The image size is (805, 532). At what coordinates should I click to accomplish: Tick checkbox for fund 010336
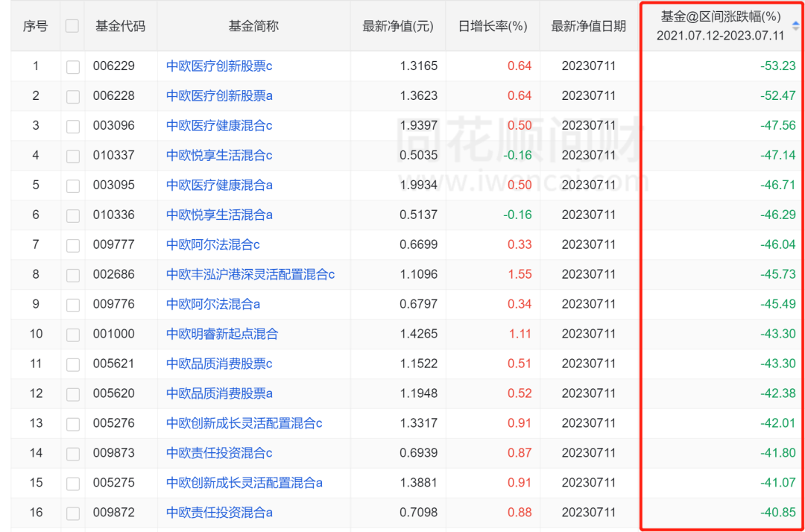[73, 215]
